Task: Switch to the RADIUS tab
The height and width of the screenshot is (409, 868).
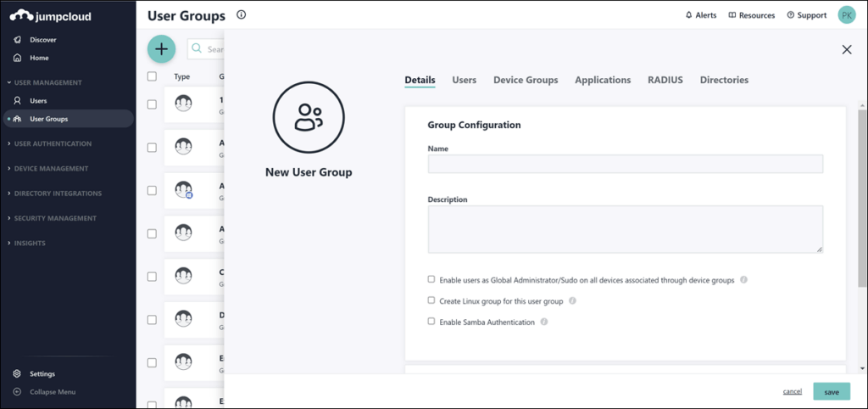Action: click(x=665, y=80)
